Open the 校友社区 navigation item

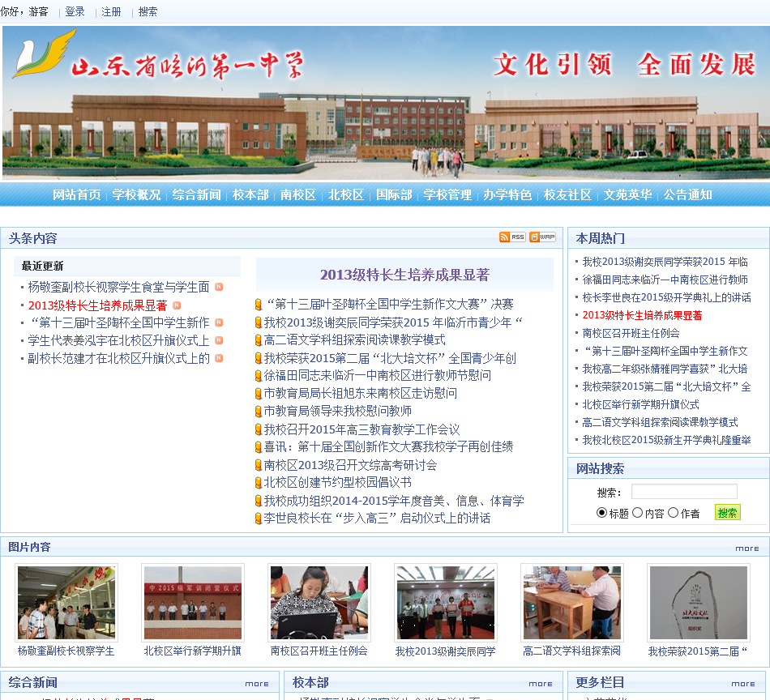tap(567, 195)
